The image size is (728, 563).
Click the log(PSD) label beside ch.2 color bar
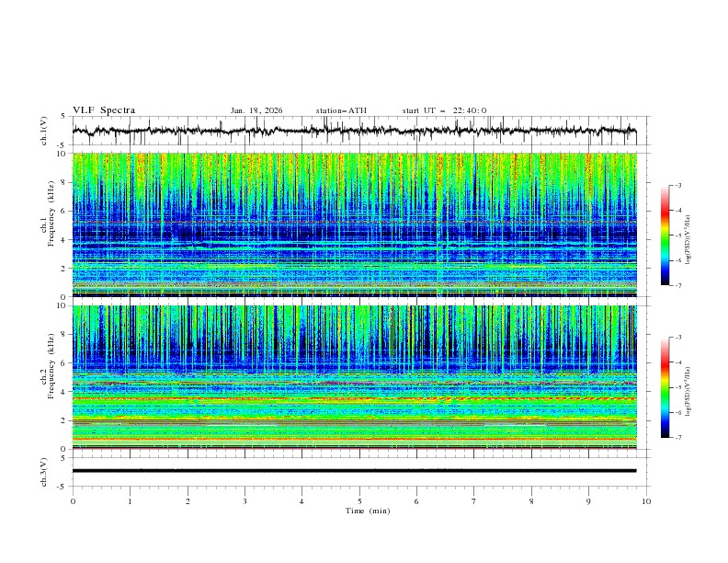click(688, 392)
